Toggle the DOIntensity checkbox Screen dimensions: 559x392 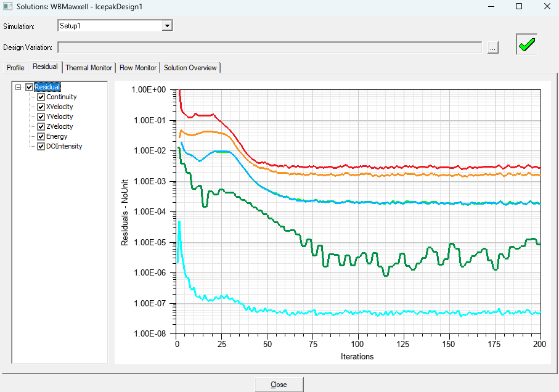tap(41, 146)
